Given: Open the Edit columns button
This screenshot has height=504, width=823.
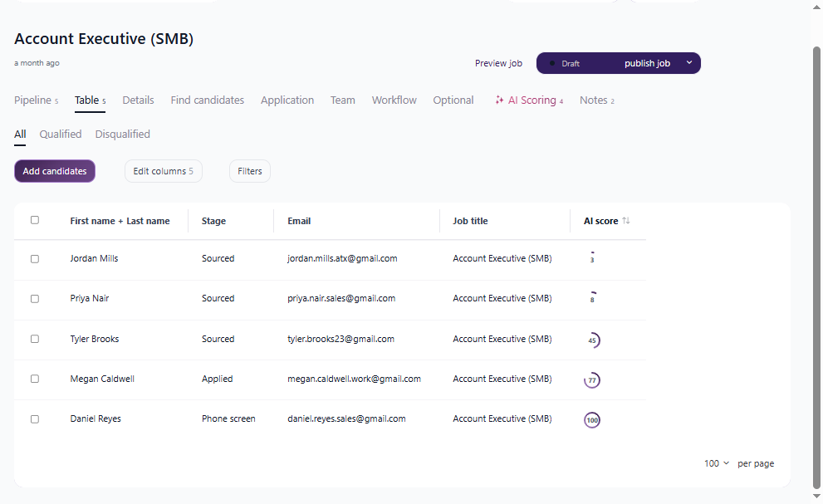Looking at the screenshot, I should pos(164,171).
